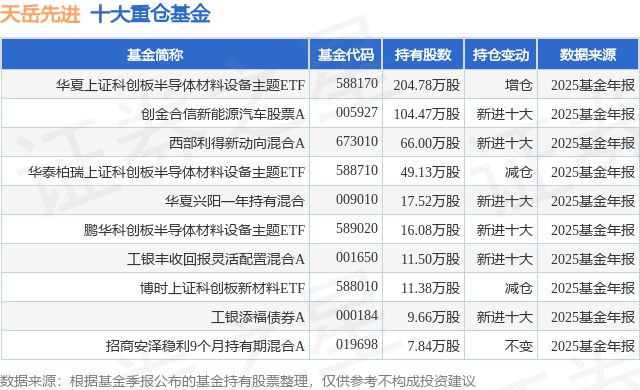Click 新进十大 in the 005927 row
640x390 pixels.
(x=505, y=114)
